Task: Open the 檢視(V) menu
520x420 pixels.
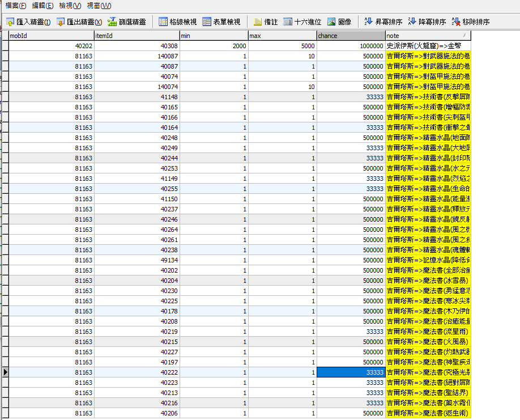Action: pyautogui.click(x=70, y=6)
